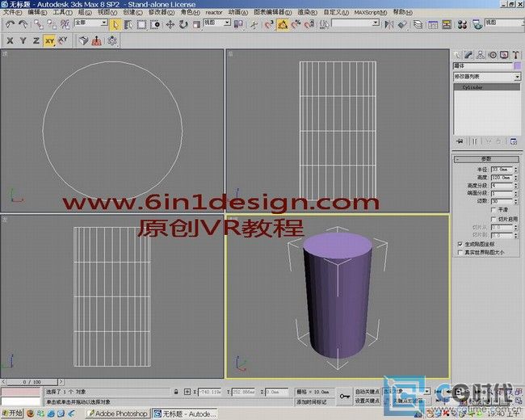Click the Pin Stack icon
The height and width of the screenshot is (420, 525).
tap(460, 141)
